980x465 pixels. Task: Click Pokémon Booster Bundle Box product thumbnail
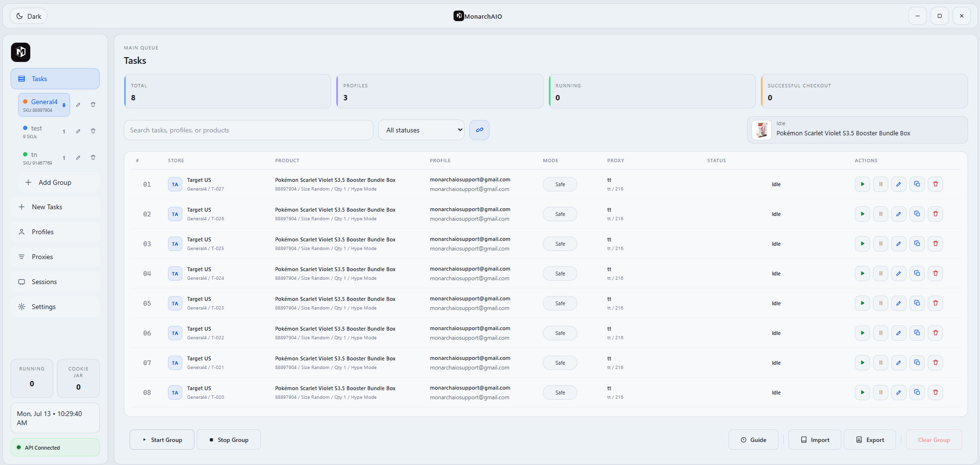coord(762,130)
